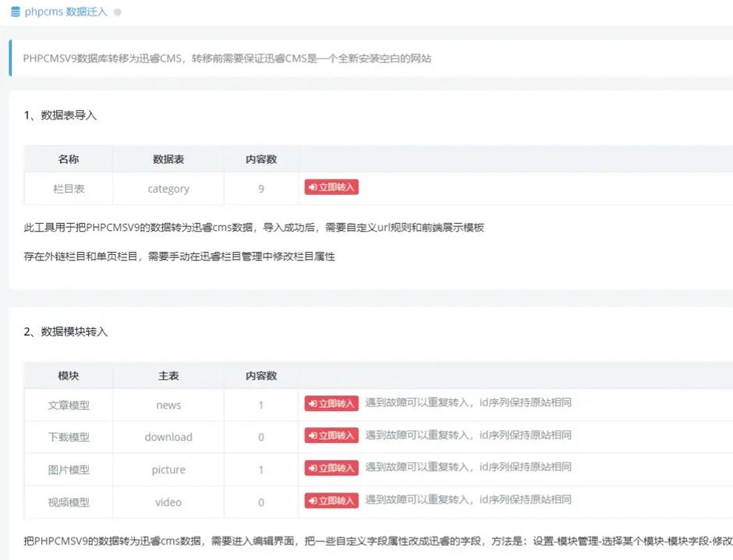This screenshot has height=560, width=733.
Task: Start import for the news 文章模型 row
Action: click(331, 403)
